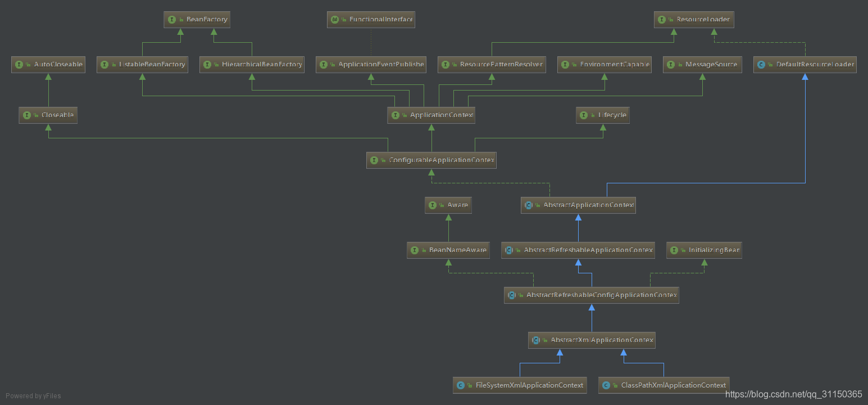The image size is (868, 405).
Task: Select the FileSystemXmlApplicationContext node
Action: pyautogui.click(x=520, y=385)
